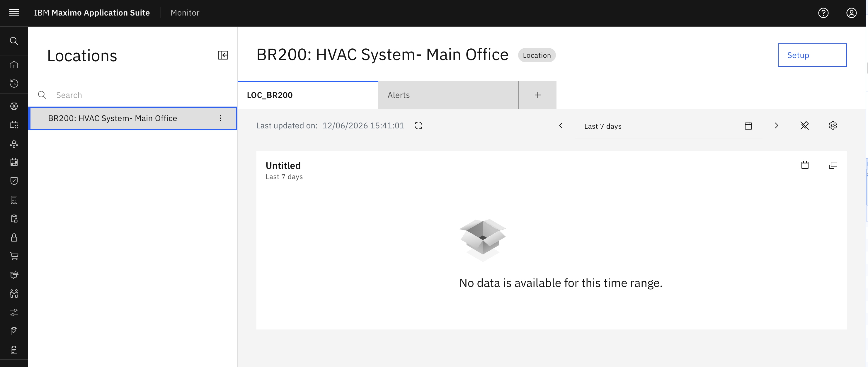The width and height of the screenshot is (868, 367).
Task: Open the padlock security sidebar icon
Action: tap(14, 237)
